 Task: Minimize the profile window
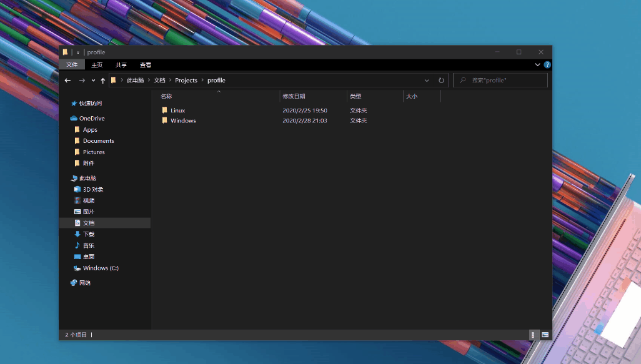pyautogui.click(x=497, y=52)
